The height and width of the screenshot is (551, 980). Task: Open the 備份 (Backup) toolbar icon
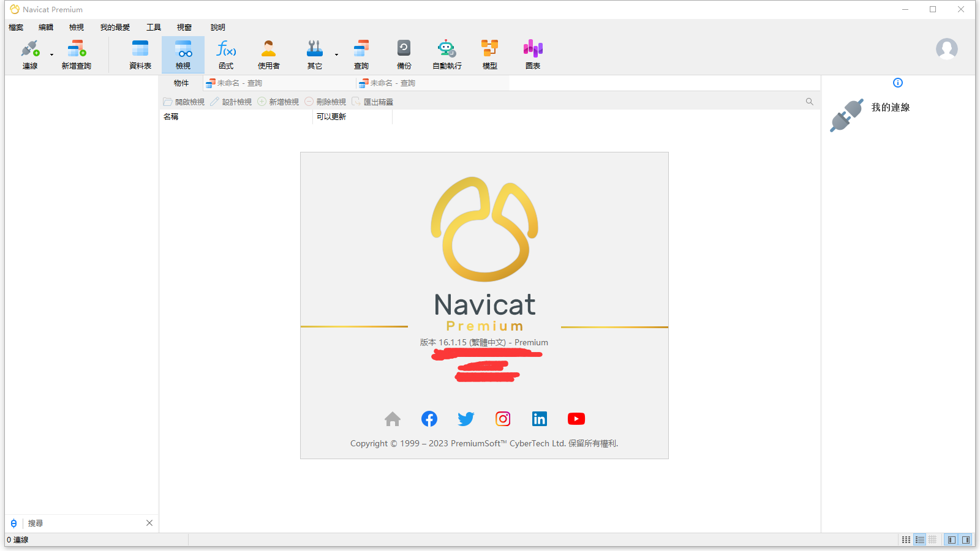[x=404, y=54]
